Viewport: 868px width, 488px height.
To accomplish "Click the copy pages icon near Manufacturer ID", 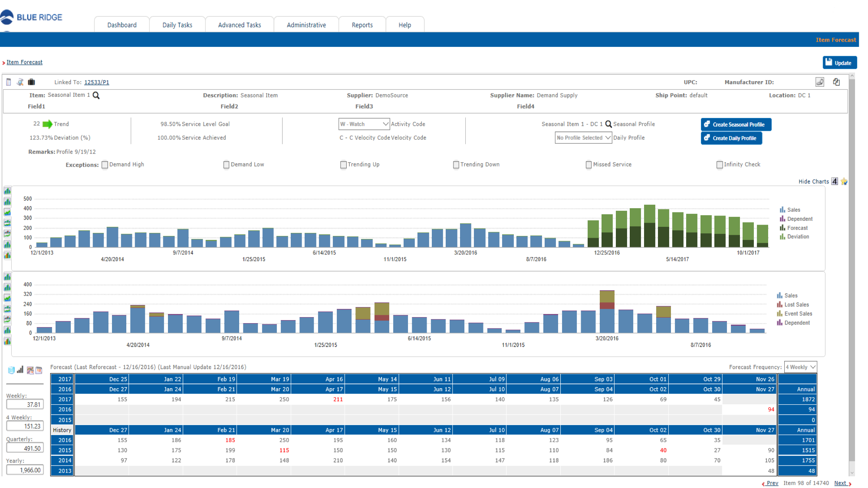I will (836, 82).
